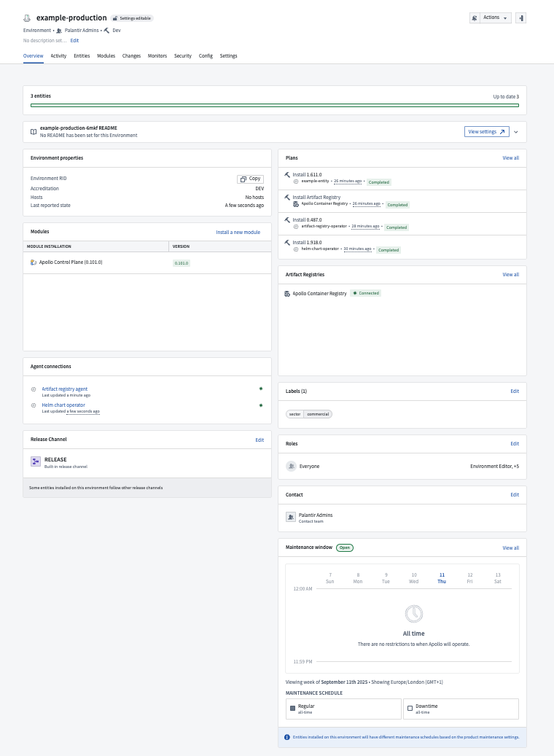Viewport: 554px width, 756px height.
Task: Click the Copy icon for Environment RID
Action: pos(243,179)
